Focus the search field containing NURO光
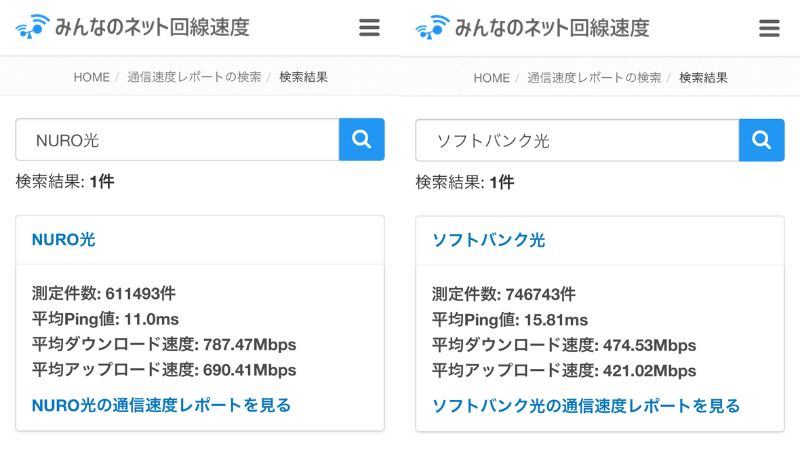The image size is (800, 450). tap(178, 139)
